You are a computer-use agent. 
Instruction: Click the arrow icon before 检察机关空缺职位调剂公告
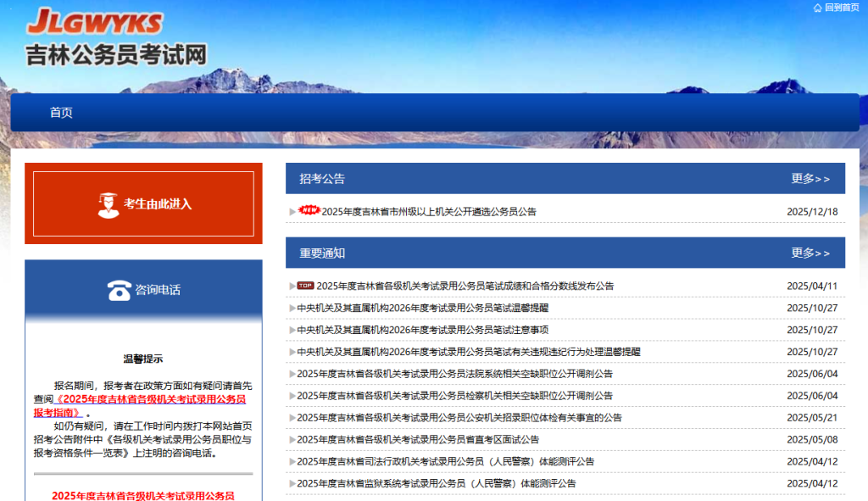tap(292, 396)
